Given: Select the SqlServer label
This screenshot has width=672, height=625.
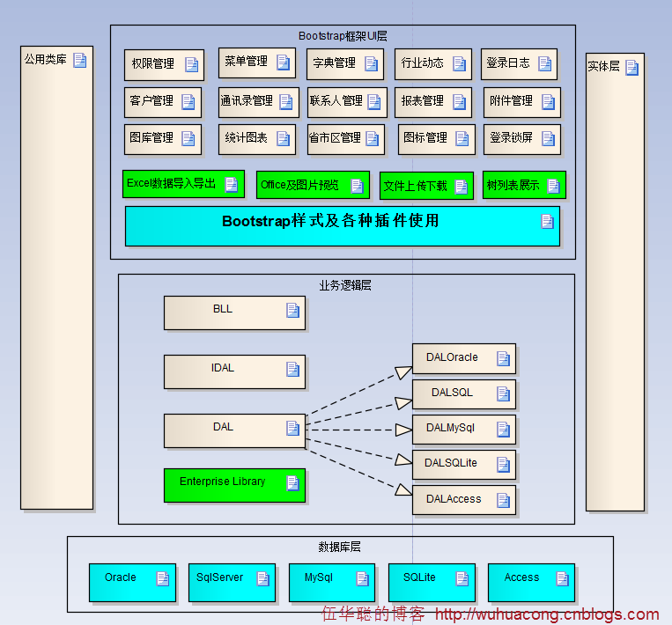Looking at the screenshot, I should click(x=220, y=577).
